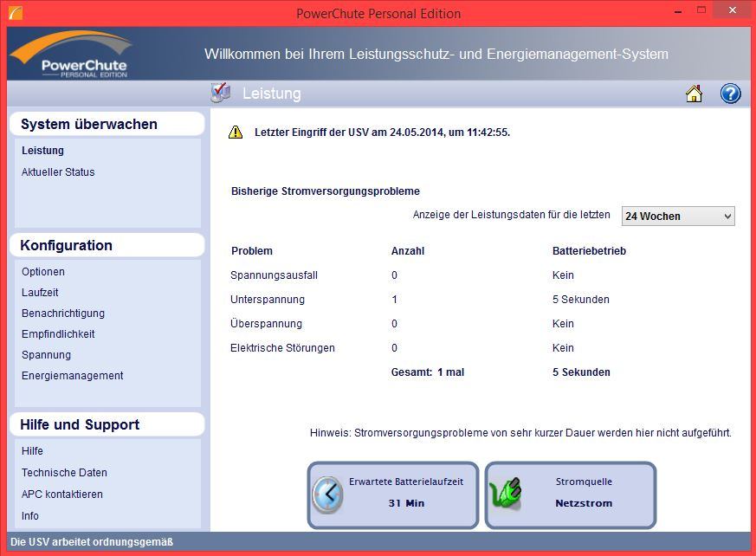Click APC kontaktieren
756x556 pixels.
pos(61,495)
